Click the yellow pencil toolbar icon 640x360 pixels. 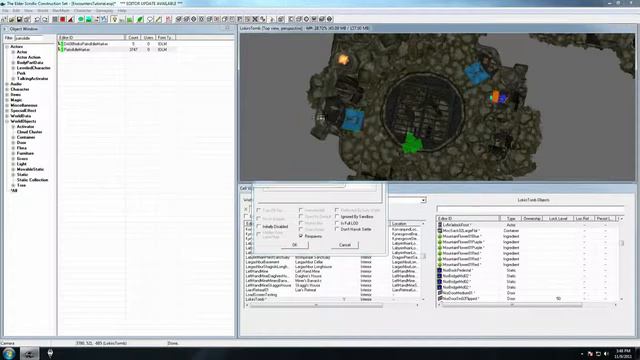[x=159, y=19]
